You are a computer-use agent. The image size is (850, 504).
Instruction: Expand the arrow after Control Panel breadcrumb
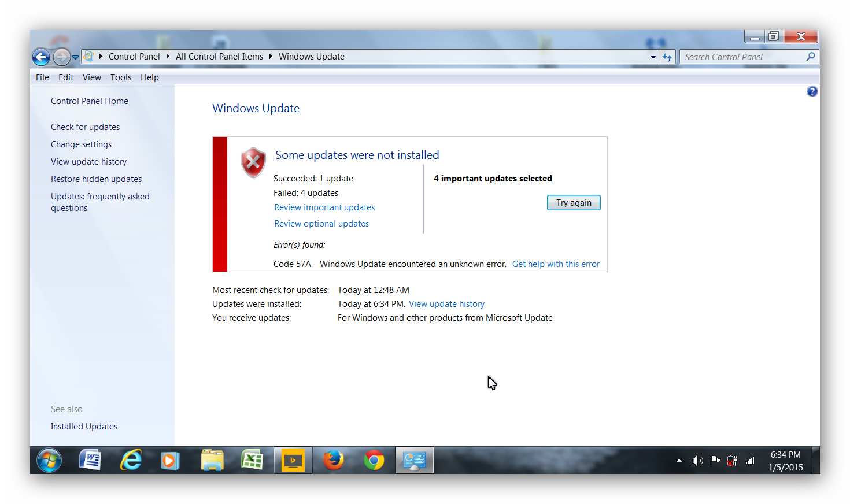[x=168, y=57]
